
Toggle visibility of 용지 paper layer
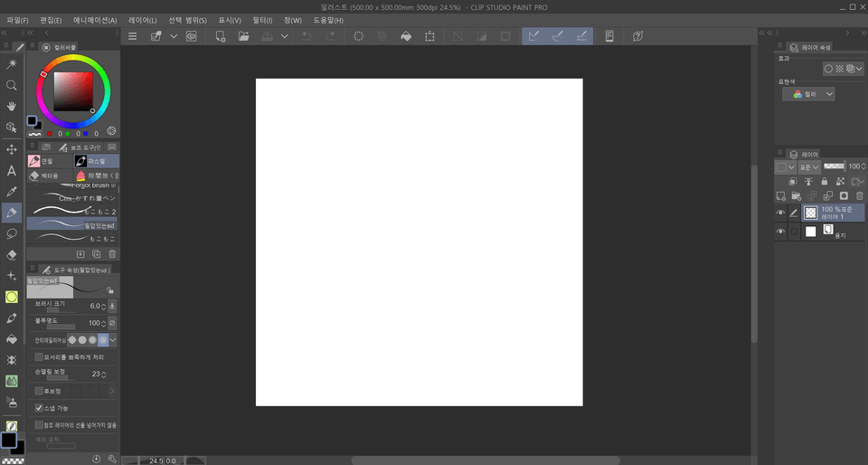[x=780, y=232]
